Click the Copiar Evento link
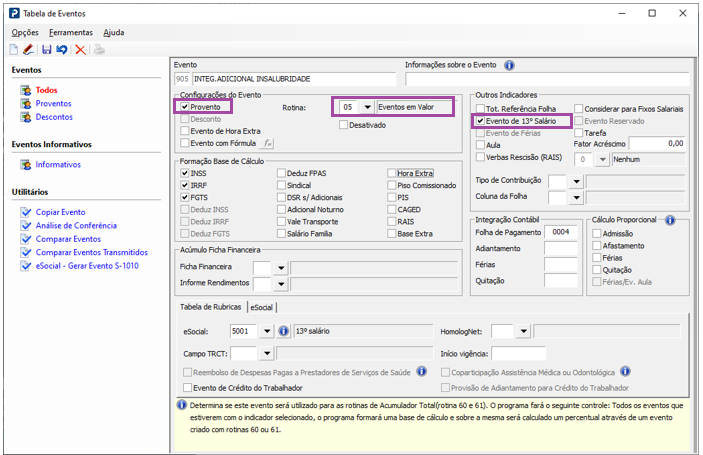703x455 pixels. pyautogui.click(x=61, y=212)
